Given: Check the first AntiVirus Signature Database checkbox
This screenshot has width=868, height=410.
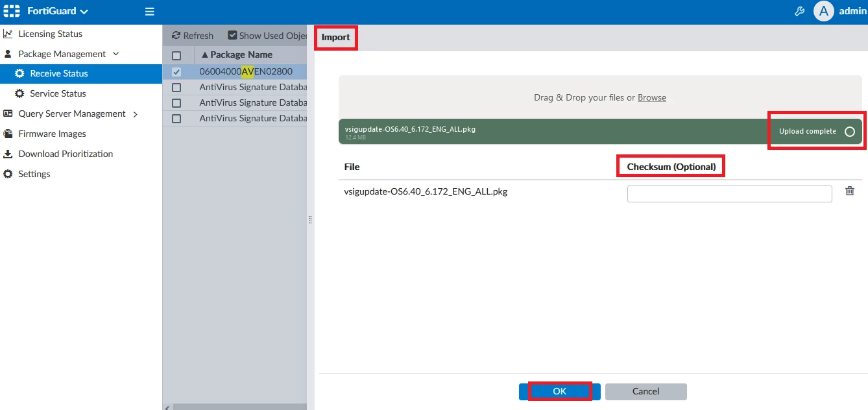Looking at the screenshot, I should 176,87.
